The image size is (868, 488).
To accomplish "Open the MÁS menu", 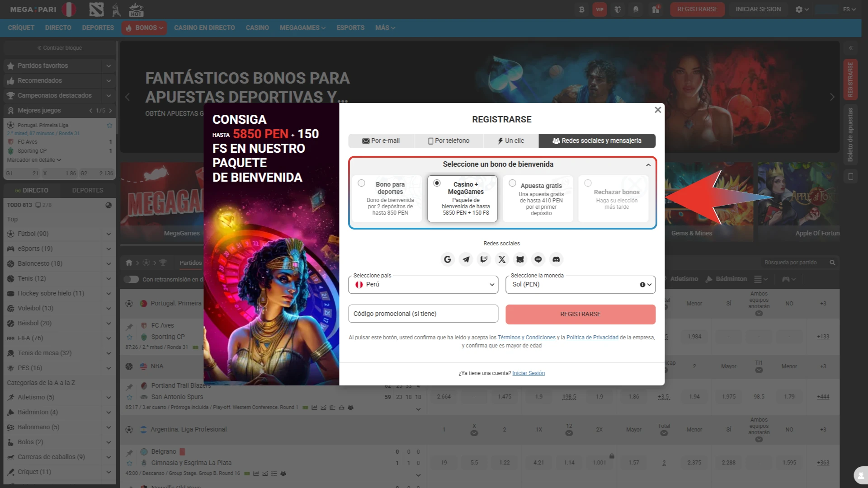I will tap(385, 28).
